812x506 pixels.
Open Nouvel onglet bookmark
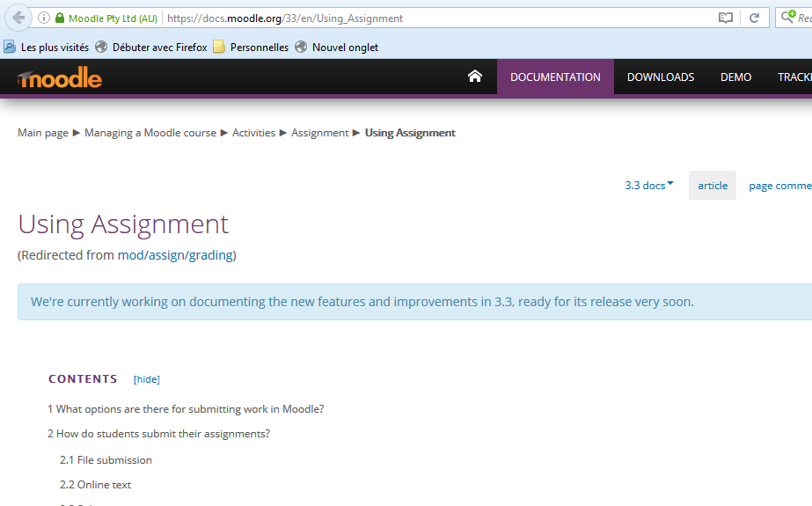337,48
